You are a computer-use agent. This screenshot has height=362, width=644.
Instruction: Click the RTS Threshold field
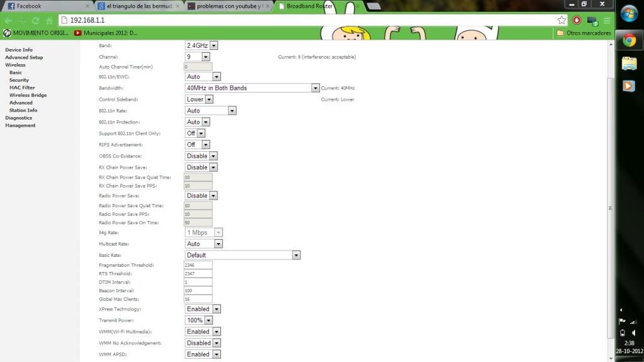[x=198, y=274]
